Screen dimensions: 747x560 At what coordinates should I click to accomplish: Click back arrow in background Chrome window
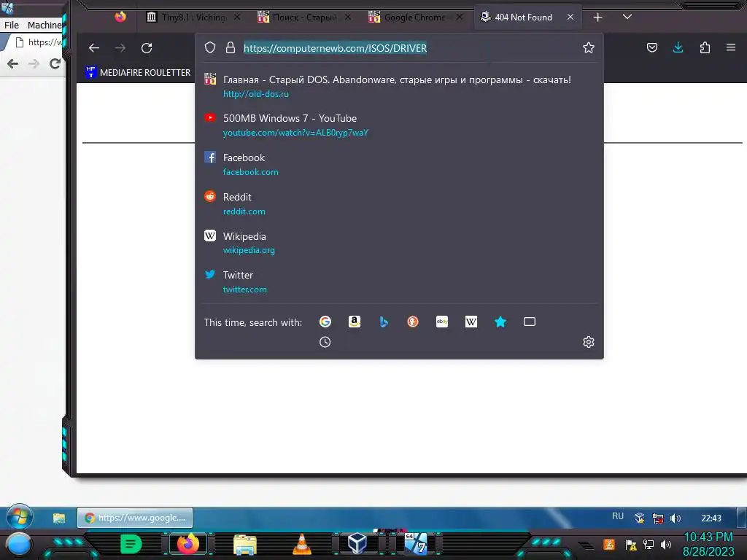(13, 63)
